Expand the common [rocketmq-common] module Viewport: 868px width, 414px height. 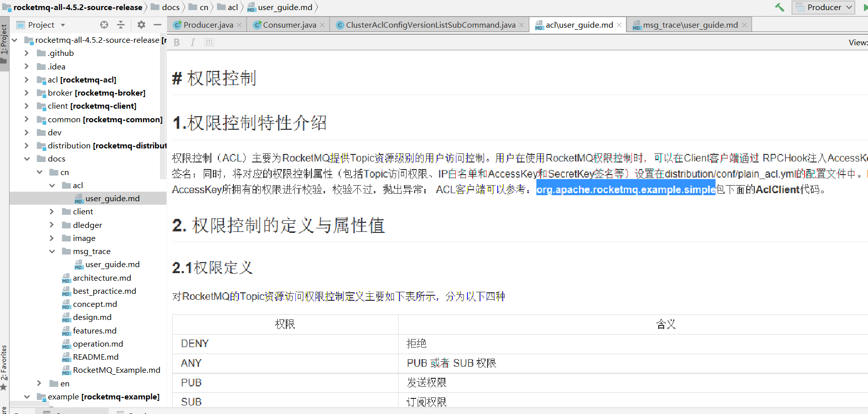27,119
